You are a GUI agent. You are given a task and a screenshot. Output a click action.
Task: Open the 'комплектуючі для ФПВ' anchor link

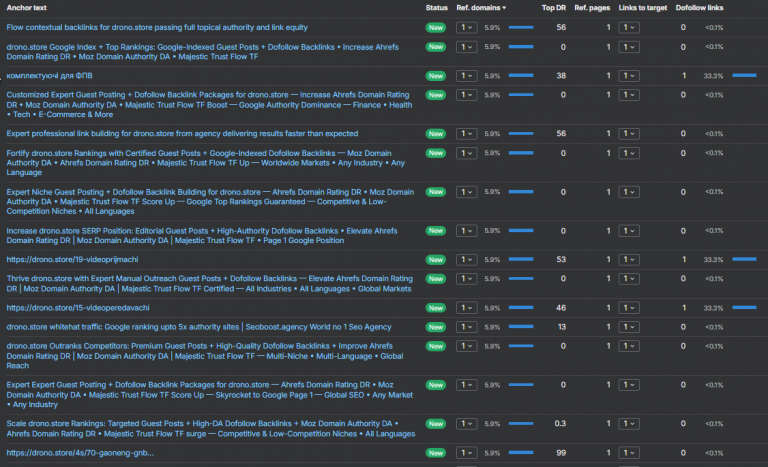pos(49,75)
